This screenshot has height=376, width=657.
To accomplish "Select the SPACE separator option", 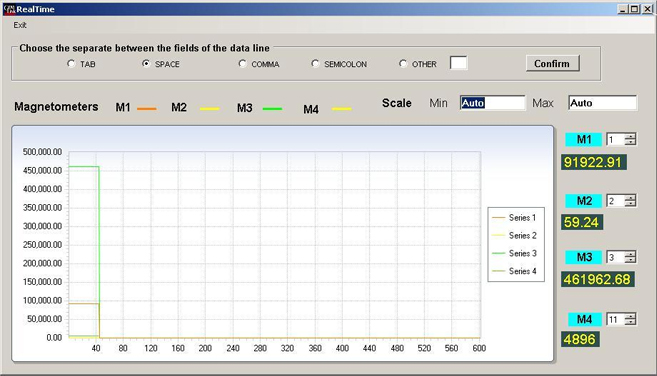I will click(146, 63).
